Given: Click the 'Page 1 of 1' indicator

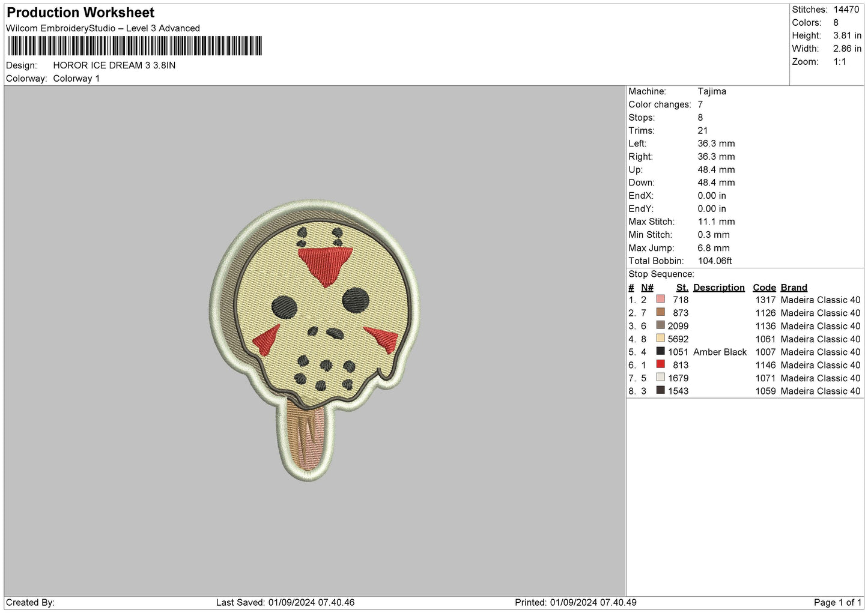Looking at the screenshot, I should (837, 602).
